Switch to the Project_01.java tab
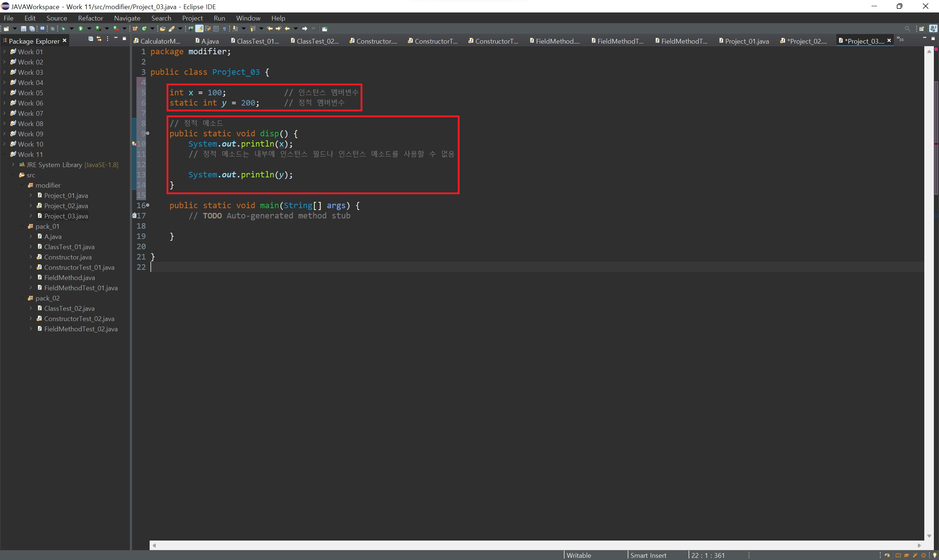 746,41
